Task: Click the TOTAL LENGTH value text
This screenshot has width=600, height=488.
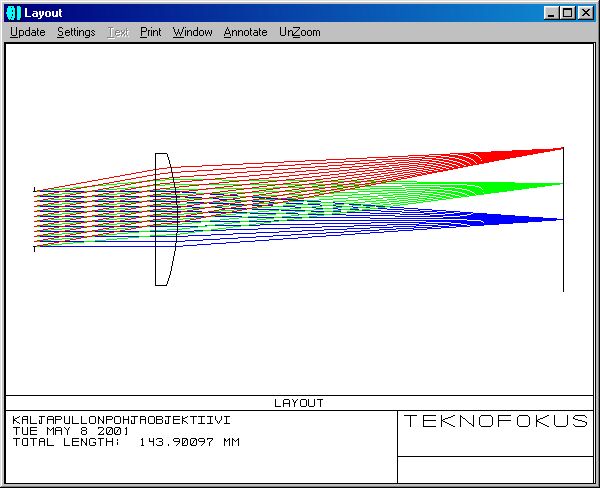Action: point(188,442)
